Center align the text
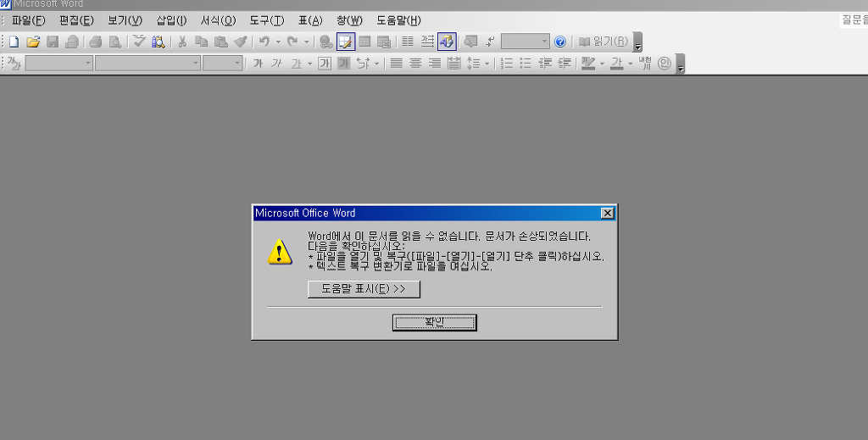This screenshot has width=868, height=440. [415, 64]
